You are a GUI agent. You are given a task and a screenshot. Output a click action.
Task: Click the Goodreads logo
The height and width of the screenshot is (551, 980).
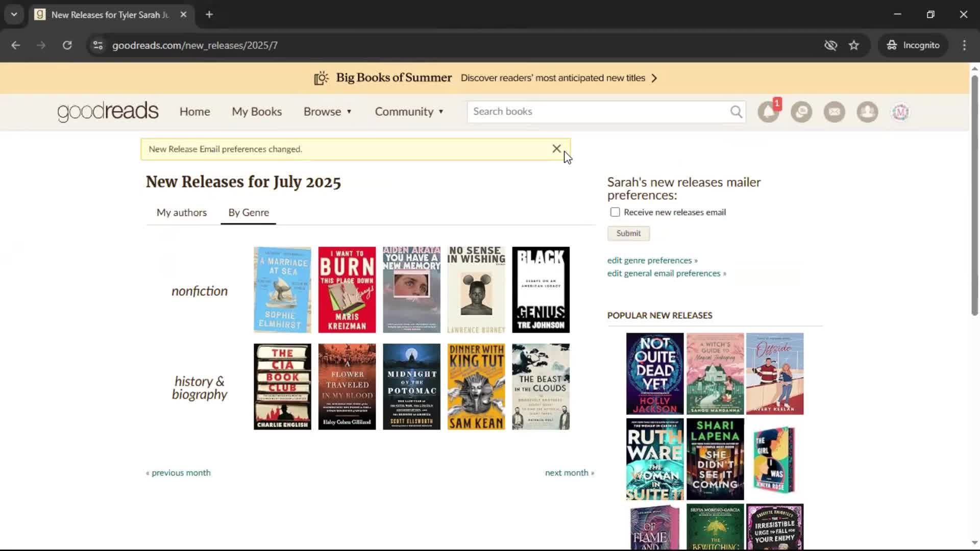pyautogui.click(x=108, y=112)
